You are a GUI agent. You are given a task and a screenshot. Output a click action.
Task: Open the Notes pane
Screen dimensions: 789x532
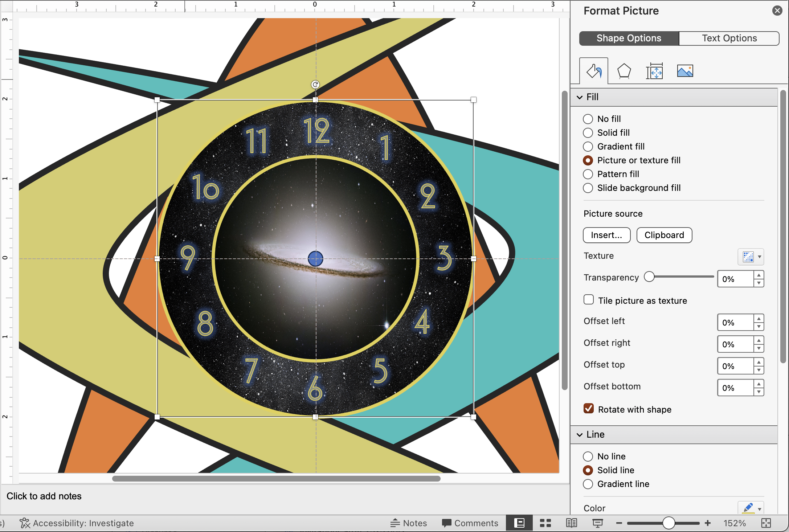(409, 523)
